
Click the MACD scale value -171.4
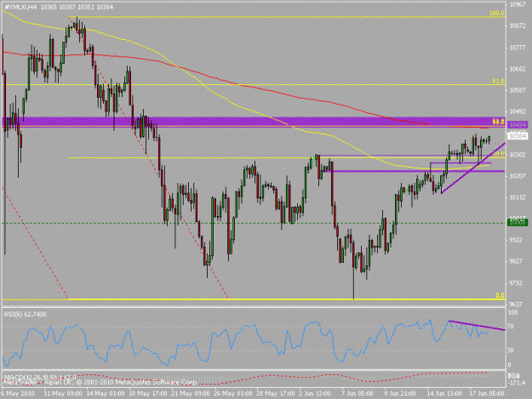[518, 382]
